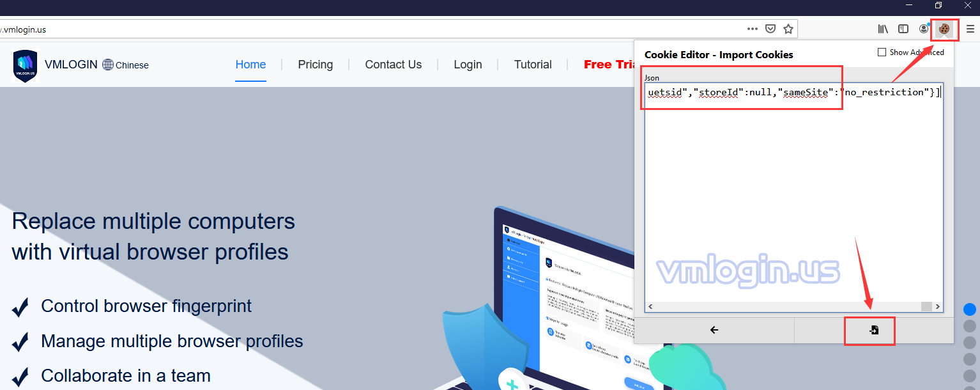The height and width of the screenshot is (390, 980).
Task: Open the Library bookmarks icon
Action: (x=883, y=29)
